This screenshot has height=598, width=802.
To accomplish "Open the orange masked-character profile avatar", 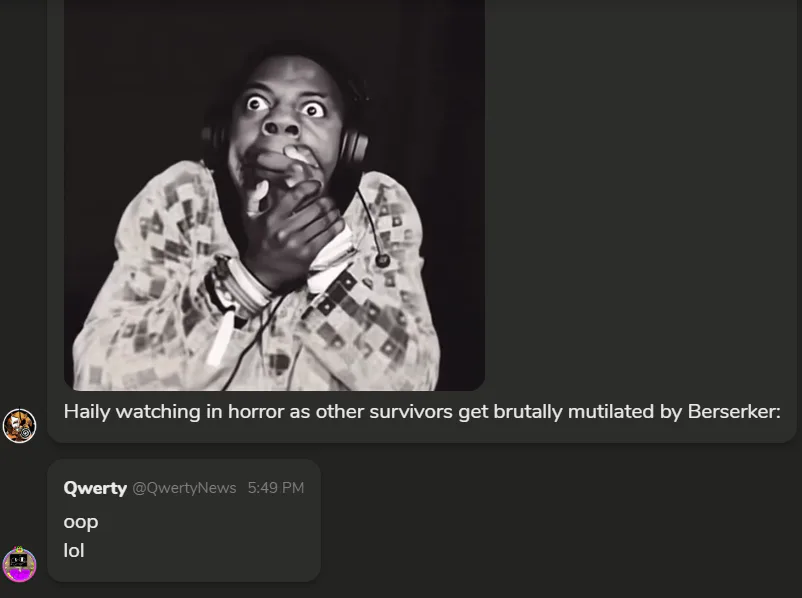I will [x=19, y=426].
